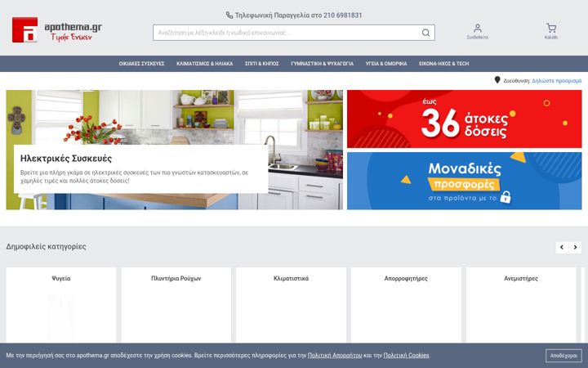Open ΣΠΙΤΙ & ΚΗΠΟΣ menu

coord(262,64)
